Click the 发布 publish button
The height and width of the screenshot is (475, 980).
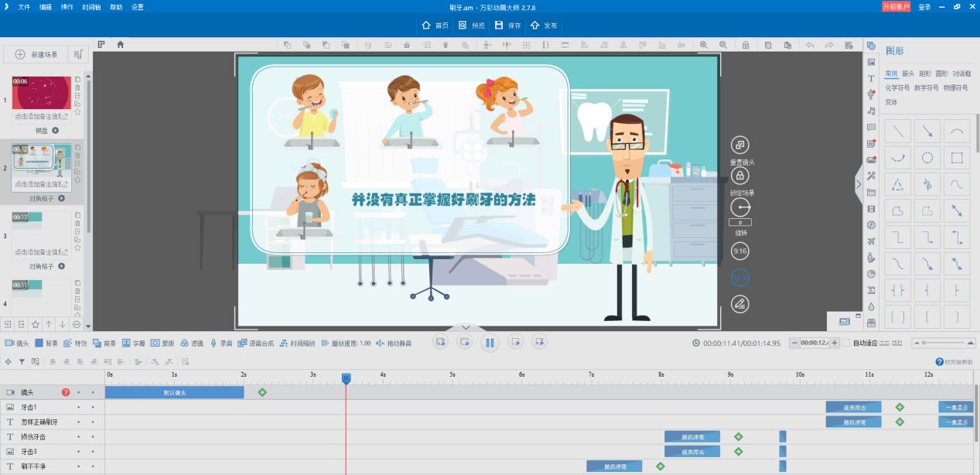click(543, 26)
